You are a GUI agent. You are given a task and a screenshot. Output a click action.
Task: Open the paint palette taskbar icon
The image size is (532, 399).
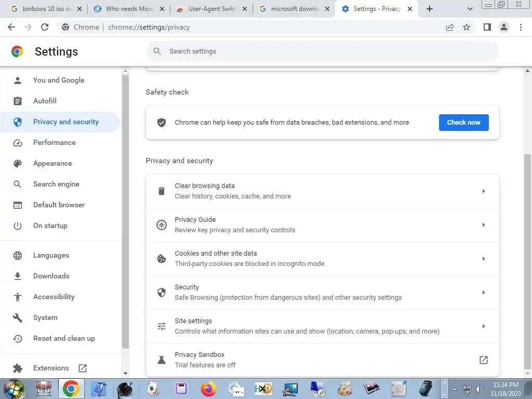(345, 389)
